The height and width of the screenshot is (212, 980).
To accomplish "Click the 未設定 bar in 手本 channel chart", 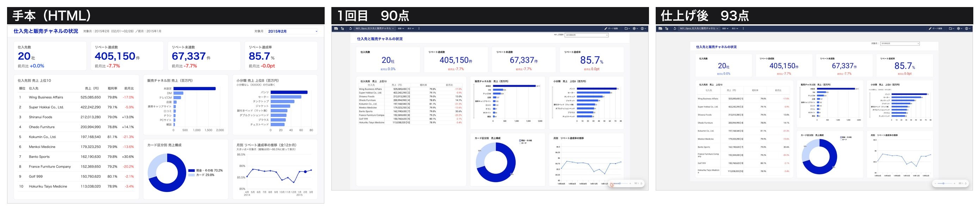I will pyautogui.click(x=194, y=88).
